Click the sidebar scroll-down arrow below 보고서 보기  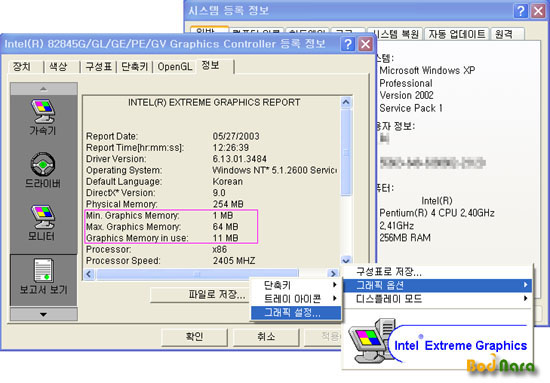[x=43, y=314]
